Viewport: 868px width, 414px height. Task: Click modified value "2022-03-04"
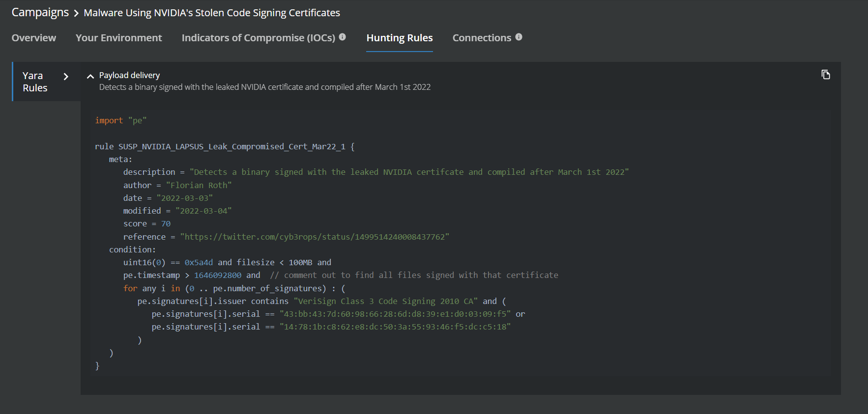pyautogui.click(x=203, y=211)
